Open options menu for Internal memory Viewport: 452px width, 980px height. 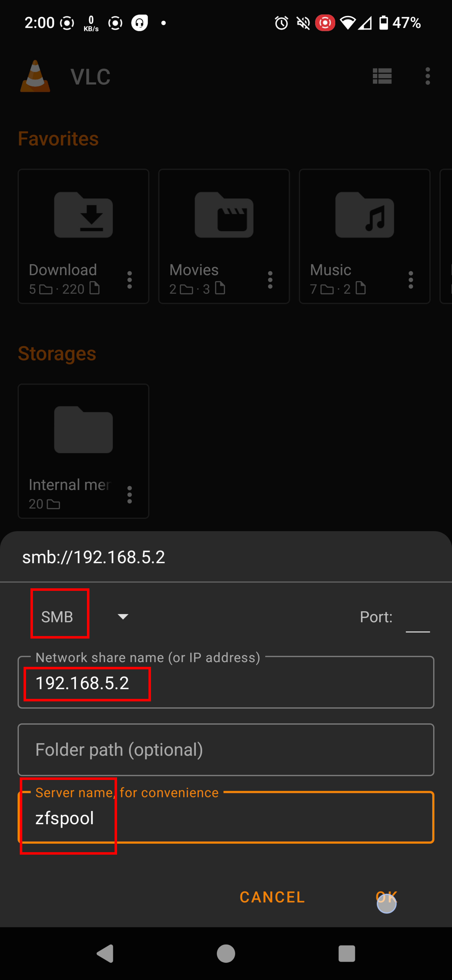(130, 494)
